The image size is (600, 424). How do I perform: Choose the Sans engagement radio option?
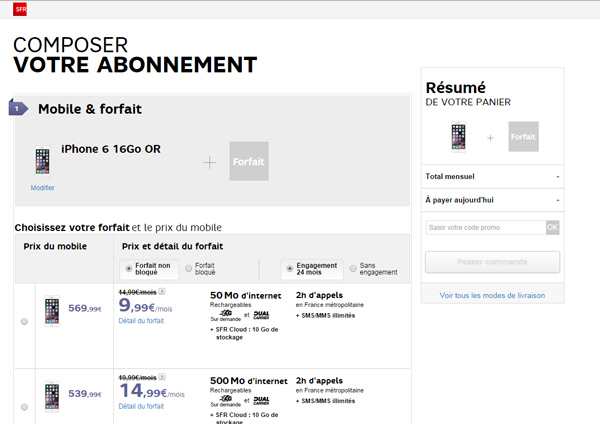click(x=352, y=269)
